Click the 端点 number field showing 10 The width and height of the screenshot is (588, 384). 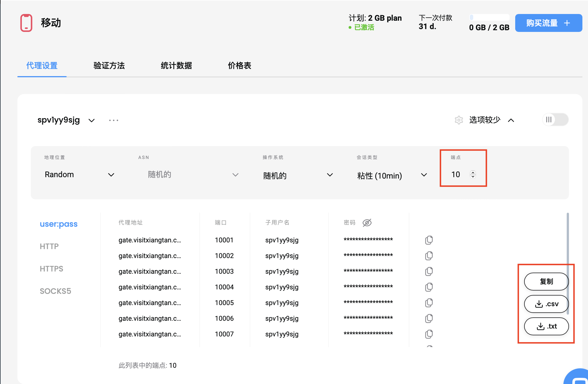456,175
